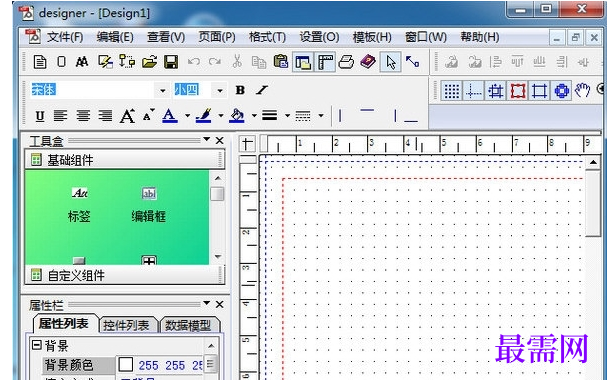Select the hand pan tool

[x=582, y=91]
